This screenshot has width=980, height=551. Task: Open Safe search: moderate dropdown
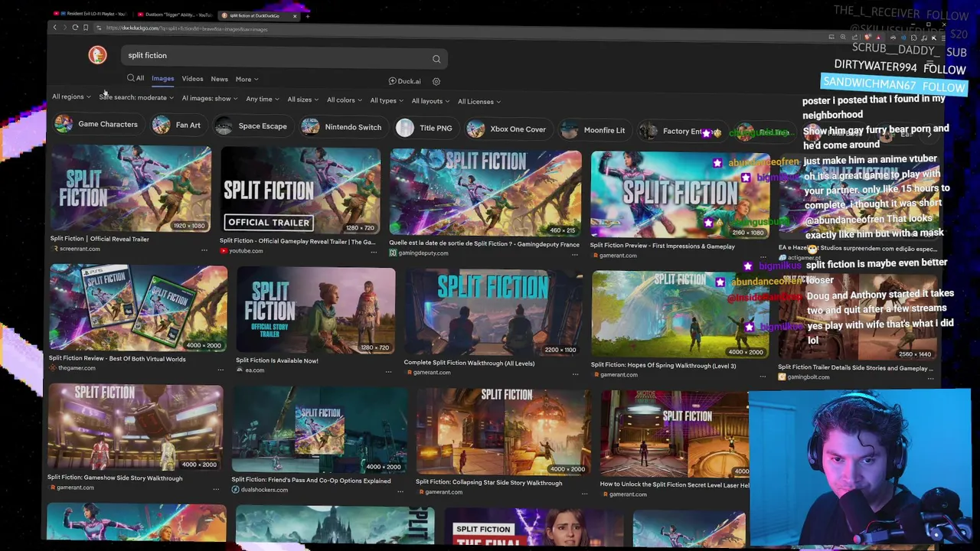pyautogui.click(x=136, y=98)
